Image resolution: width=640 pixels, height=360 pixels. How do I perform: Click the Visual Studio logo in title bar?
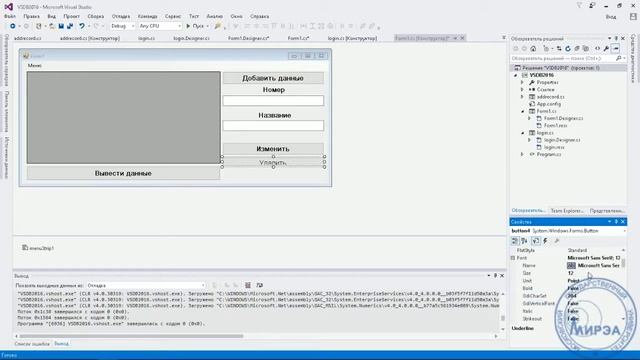[x=8, y=7]
